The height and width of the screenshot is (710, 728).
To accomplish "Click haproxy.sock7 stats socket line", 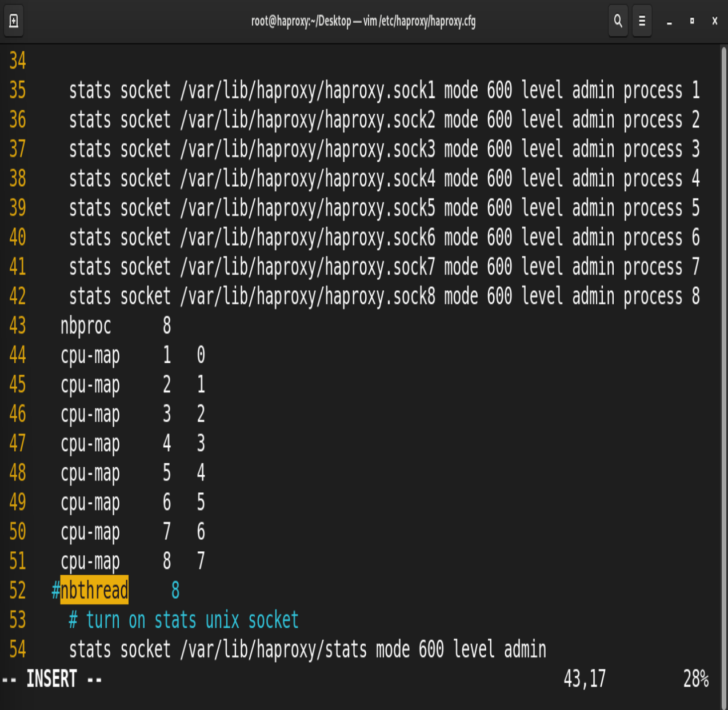I will 385,267.
